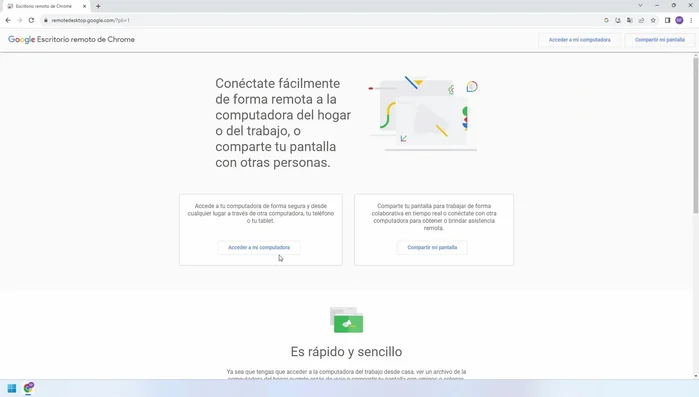This screenshot has width=699, height=397.
Task: Close the Escritorio remoto de Chrome tab
Action: (x=84, y=6)
